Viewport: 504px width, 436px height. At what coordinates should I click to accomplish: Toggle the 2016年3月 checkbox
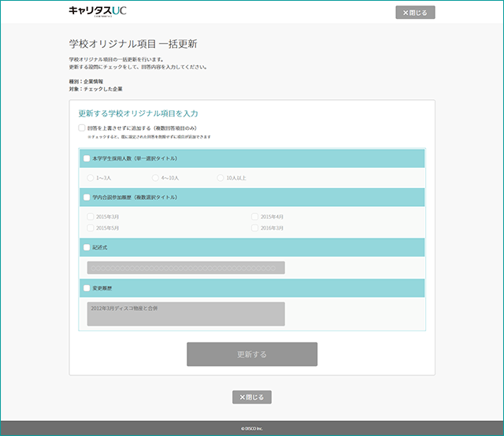pyautogui.click(x=254, y=227)
